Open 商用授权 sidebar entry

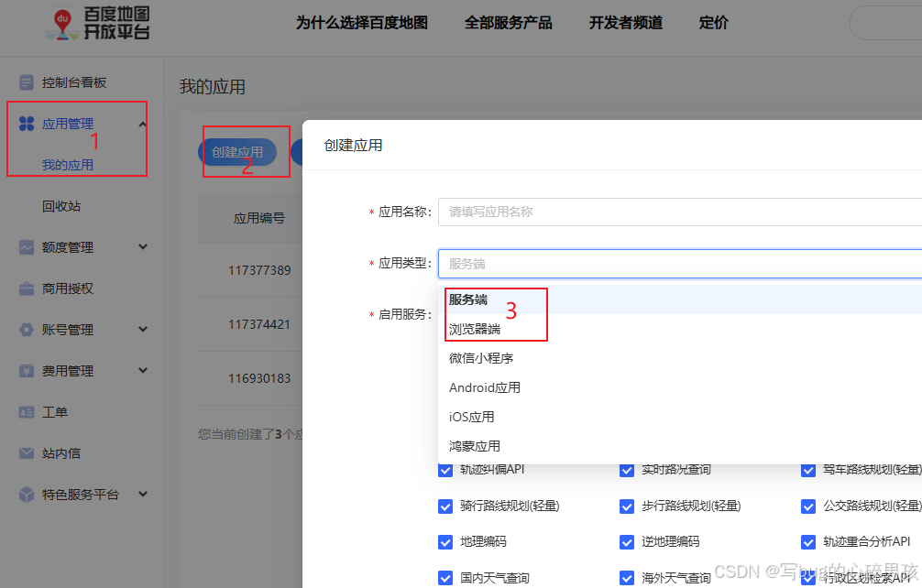pos(68,289)
